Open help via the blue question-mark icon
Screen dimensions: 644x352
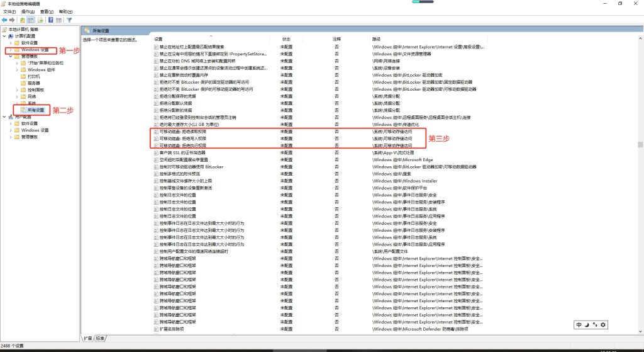tap(50, 20)
